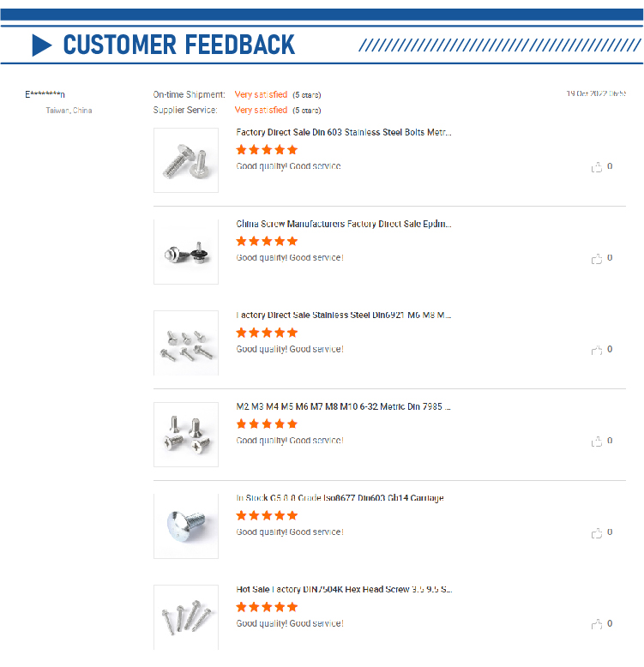Open the DIN7504K hex head screws thumbnail
The height and width of the screenshot is (667, 644).
[186, 617]
